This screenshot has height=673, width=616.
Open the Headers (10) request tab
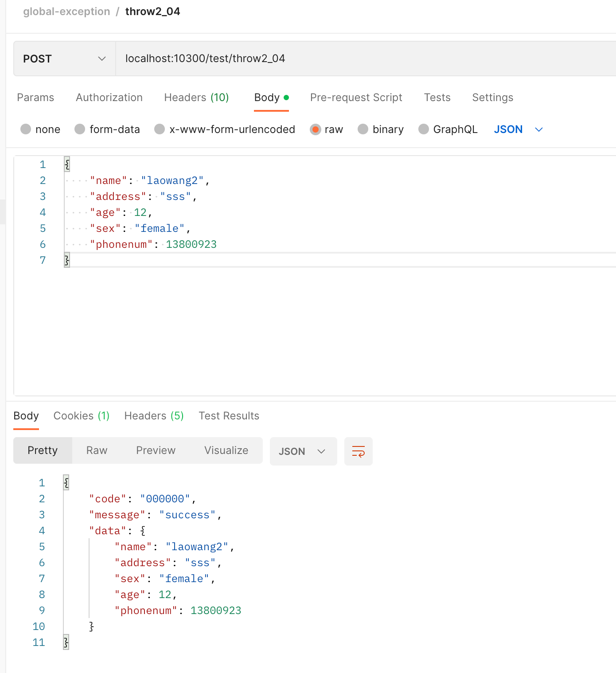click(x=196, y=98)
